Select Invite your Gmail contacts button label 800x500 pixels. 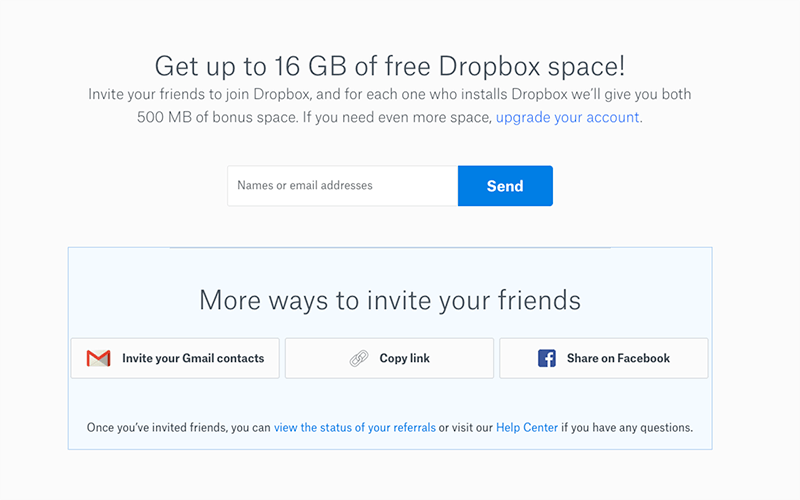tap(193, 358)
